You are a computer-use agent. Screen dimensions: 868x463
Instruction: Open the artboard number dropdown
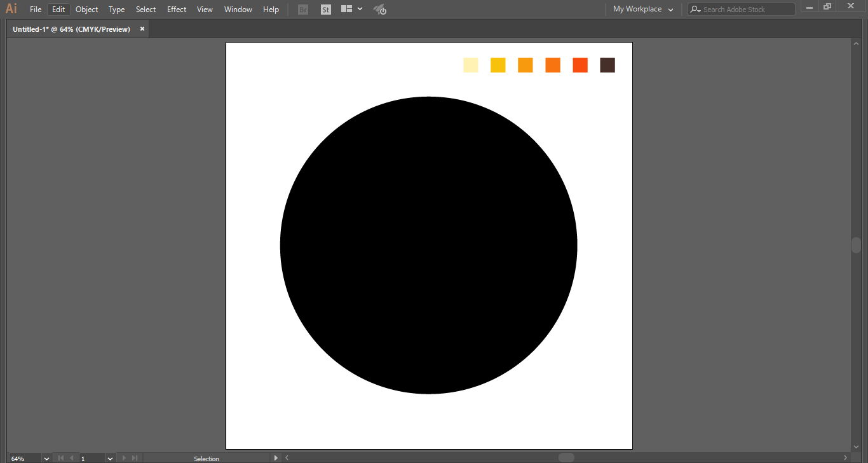click(x=110, y=459)
